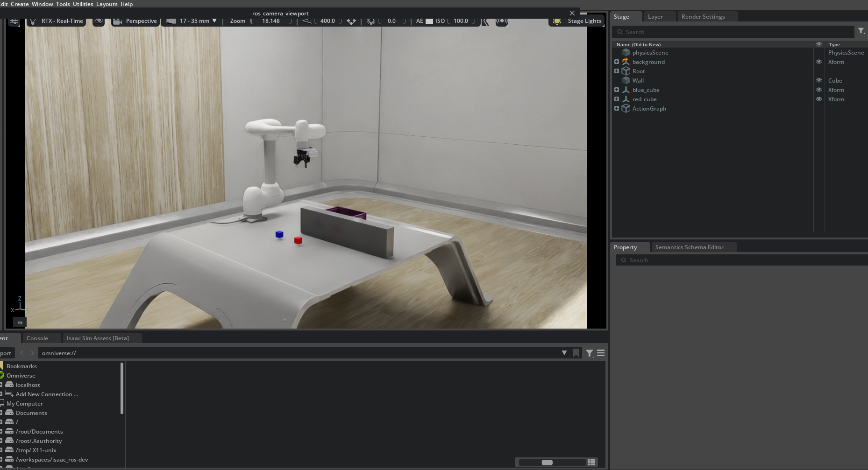
Task: Click the Stage panel filter funnel icon
Action: [x=861, y=31]
